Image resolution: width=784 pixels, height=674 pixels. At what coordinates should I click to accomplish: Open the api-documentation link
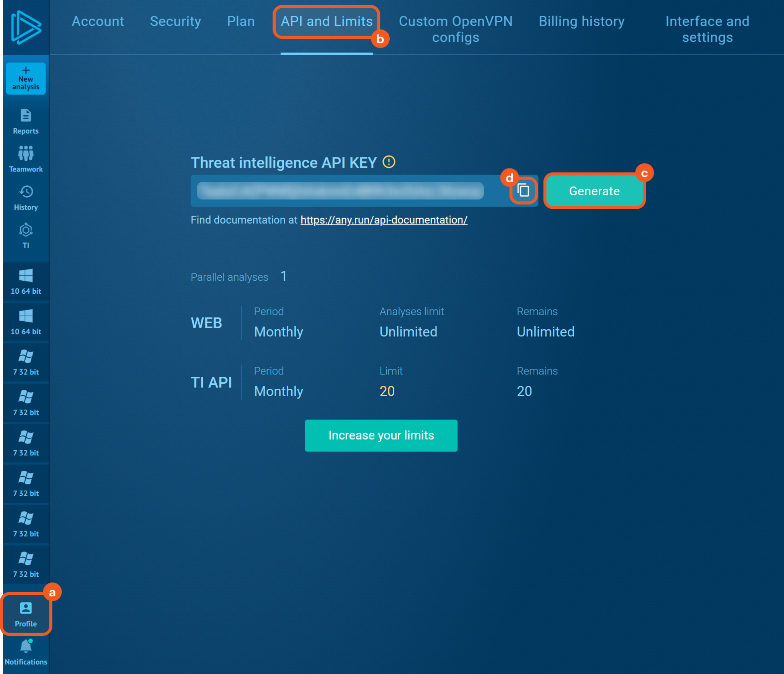[384, 220]
